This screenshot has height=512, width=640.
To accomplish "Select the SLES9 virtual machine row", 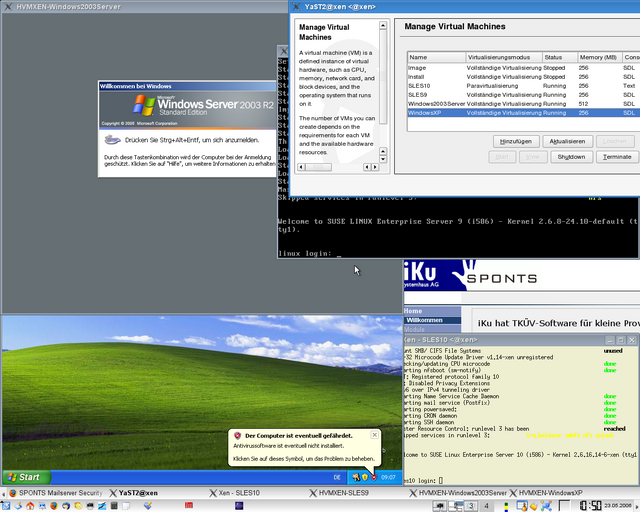I will pyautogui.click(x=524, y=95).
